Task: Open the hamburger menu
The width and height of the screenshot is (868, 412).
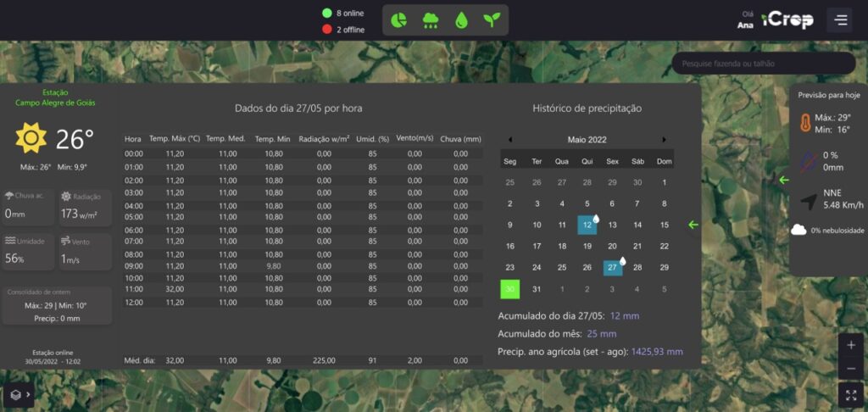Action: pyautogui.click(x=839, y=19)
